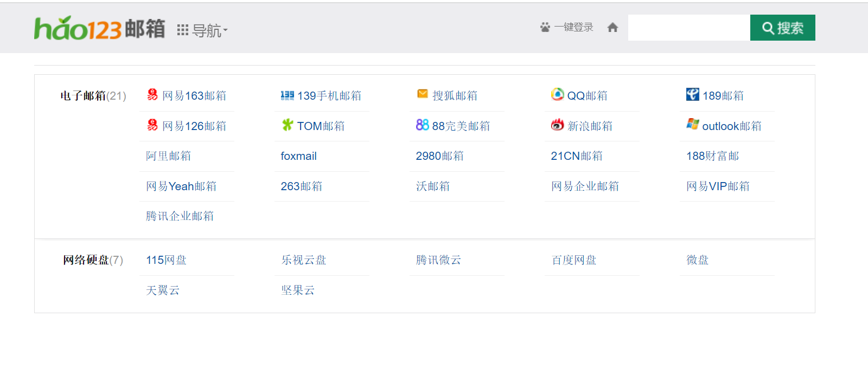Click the QQ mail icon

point(558,94)
